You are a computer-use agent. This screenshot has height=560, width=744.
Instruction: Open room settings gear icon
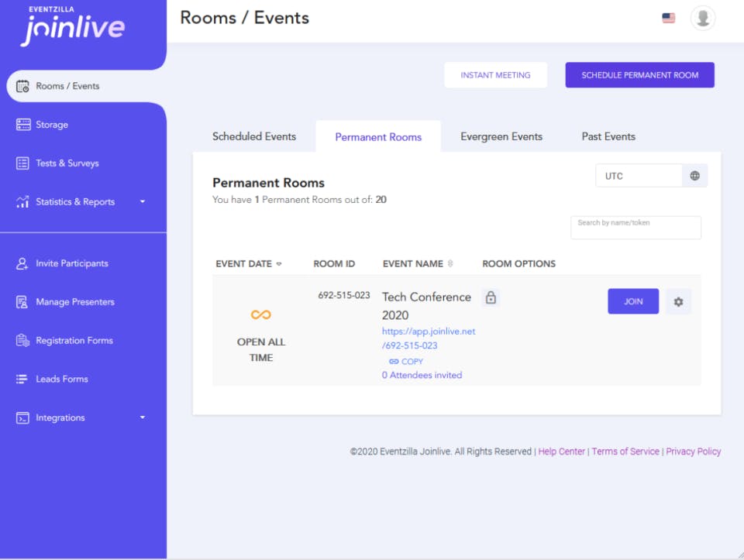679,301
